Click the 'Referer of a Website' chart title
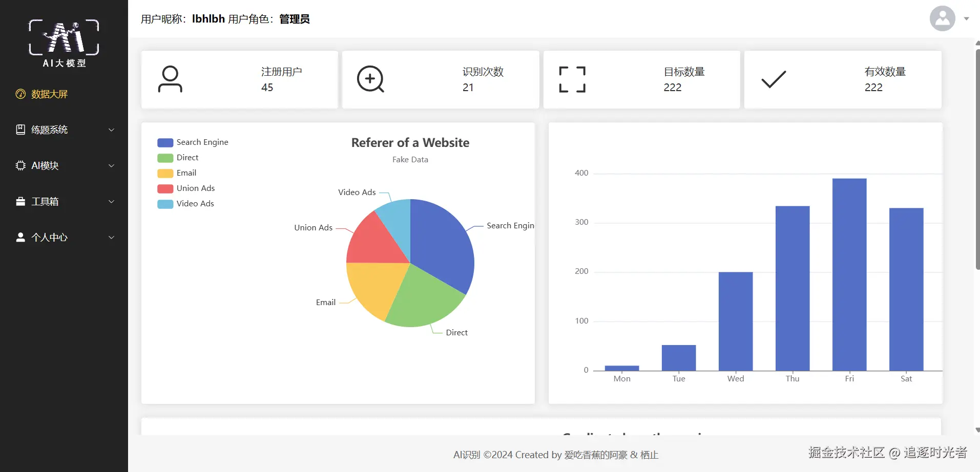 (410, 143)
